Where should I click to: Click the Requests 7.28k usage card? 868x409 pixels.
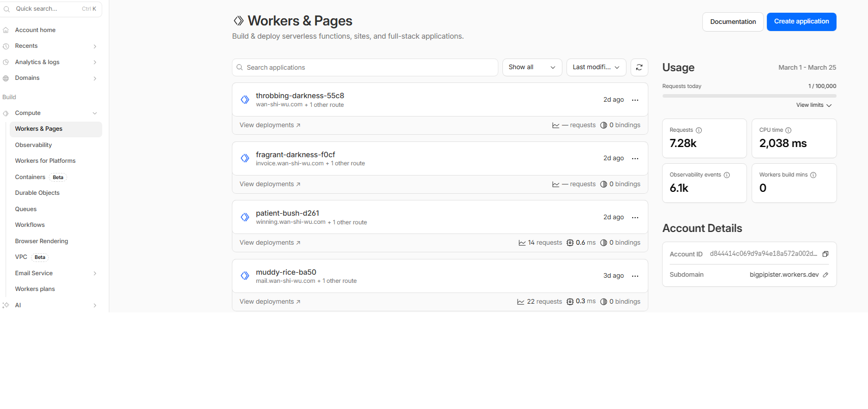pyautogui.click(x=704, y=138)
